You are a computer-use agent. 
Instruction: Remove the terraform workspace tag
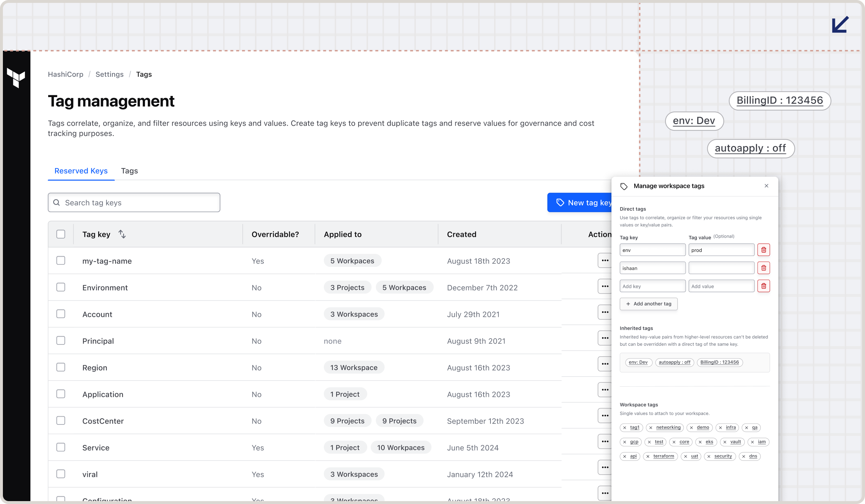click(x=648, y=456)
